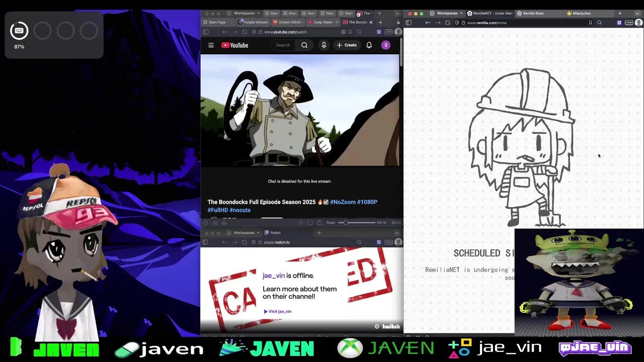Reload the Twitch player page
This screenshot has width=644, height=362.
[x=245, y=242]
